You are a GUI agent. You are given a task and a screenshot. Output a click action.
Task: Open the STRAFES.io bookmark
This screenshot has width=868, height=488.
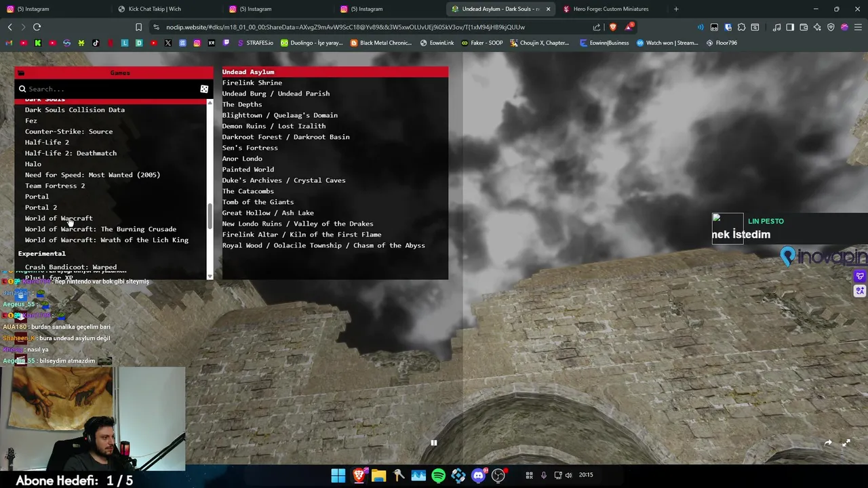pyautogui.click(x=255, y=43)
